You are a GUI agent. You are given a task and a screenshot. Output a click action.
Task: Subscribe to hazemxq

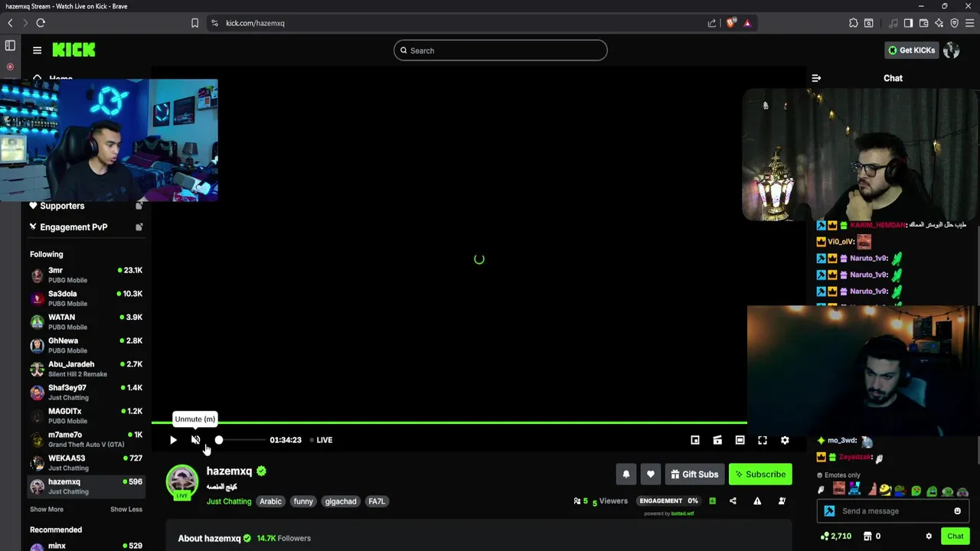[760, 474]
